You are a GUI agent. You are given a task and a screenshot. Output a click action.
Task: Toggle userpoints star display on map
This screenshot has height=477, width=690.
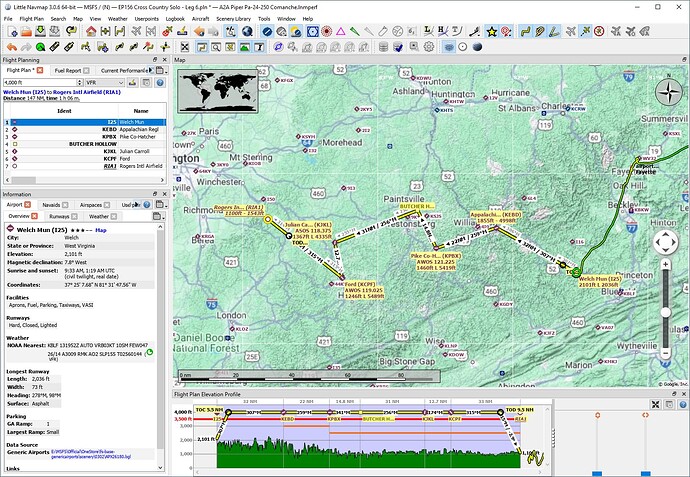[492, 31]
